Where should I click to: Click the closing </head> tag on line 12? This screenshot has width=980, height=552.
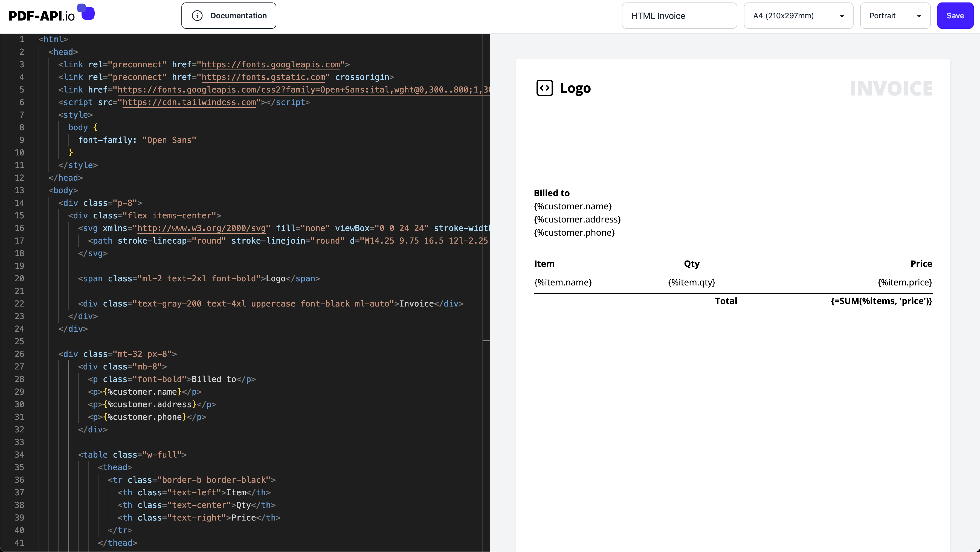[65, 178]
